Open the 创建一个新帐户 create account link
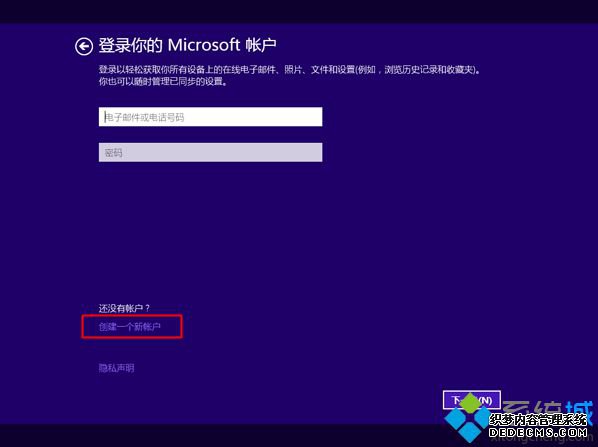This screenshot has width=598, height=447. click(130, 327)
